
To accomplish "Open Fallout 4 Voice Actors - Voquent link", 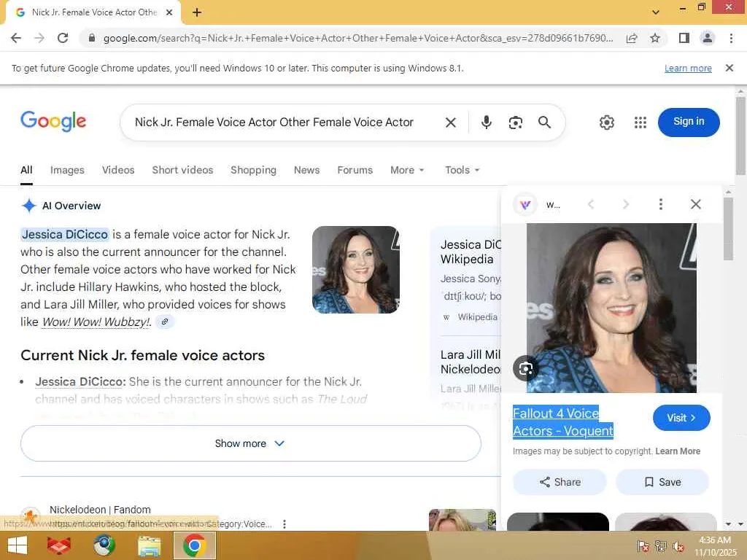I will click(562, 422).
